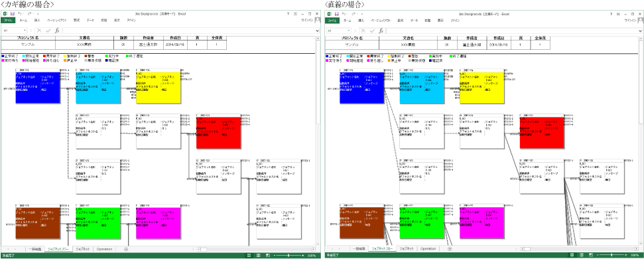This screenshot has height=259, width=644.
Task: Open Help question mark in カギ線の場合 window
Action: coord(289,14)
